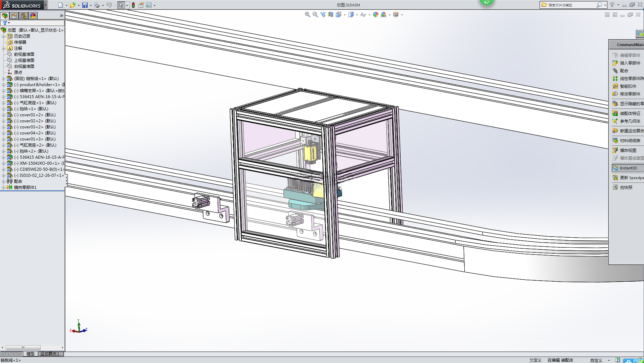The image size is (644, 363).
Task: Click the Previous View icon
Action: click(x=323, y=14)
